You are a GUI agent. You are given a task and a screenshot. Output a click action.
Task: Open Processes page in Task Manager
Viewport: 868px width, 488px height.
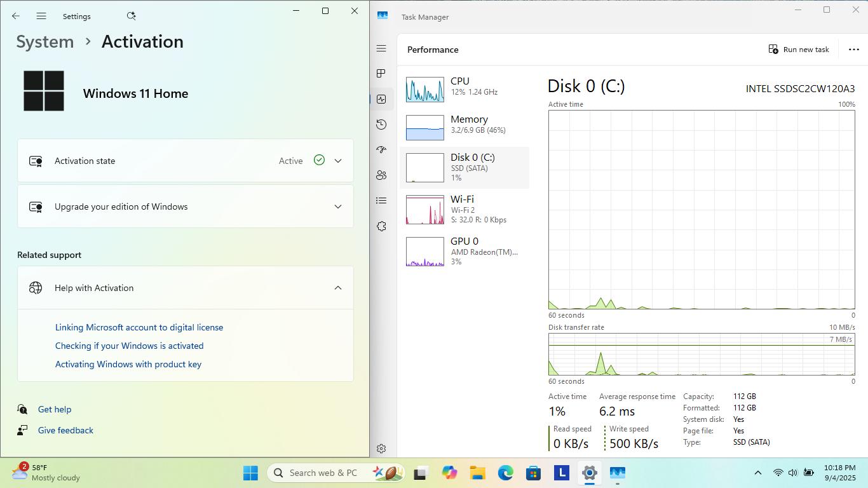(x=381, y=74)
